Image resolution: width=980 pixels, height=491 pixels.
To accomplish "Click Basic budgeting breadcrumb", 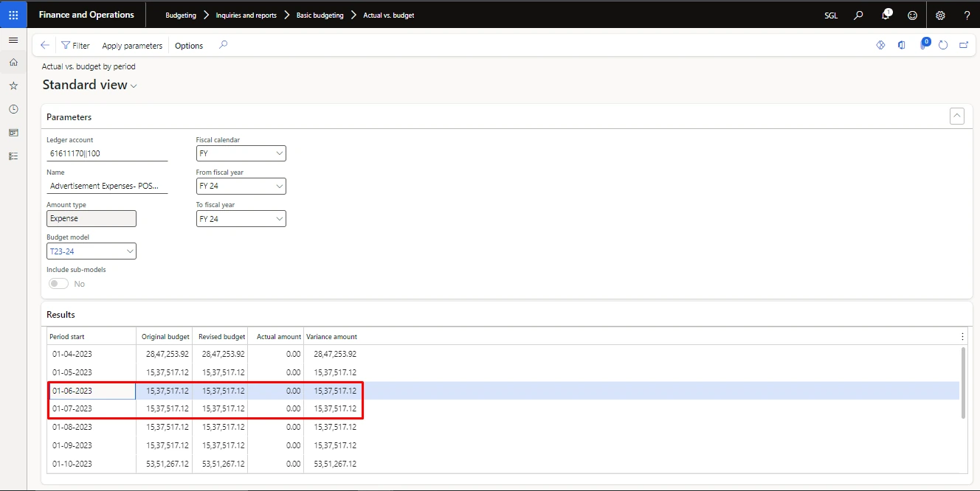I will pyautogui.click(x=320, y=15).
